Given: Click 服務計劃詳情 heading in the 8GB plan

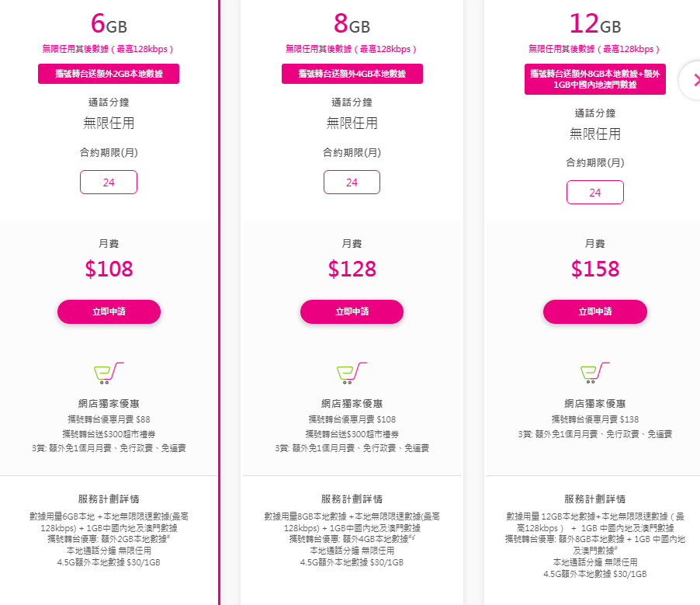Looking at the screenshot, I should [352, 499].
